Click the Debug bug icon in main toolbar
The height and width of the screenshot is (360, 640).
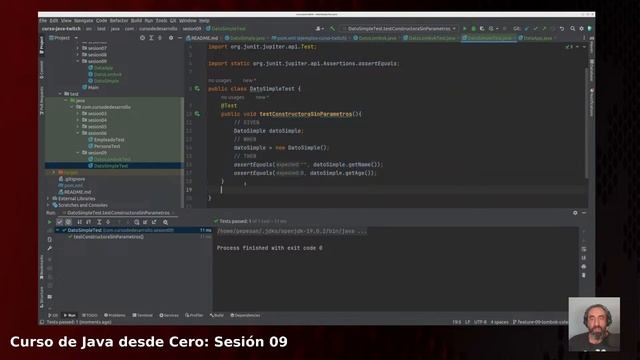(x=473, y=29)
